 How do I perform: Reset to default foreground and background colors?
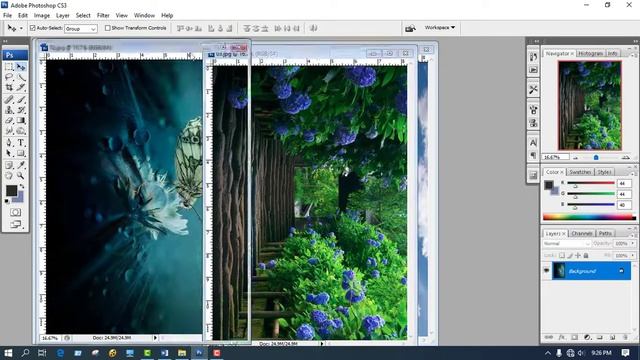(x=7, y=202)
